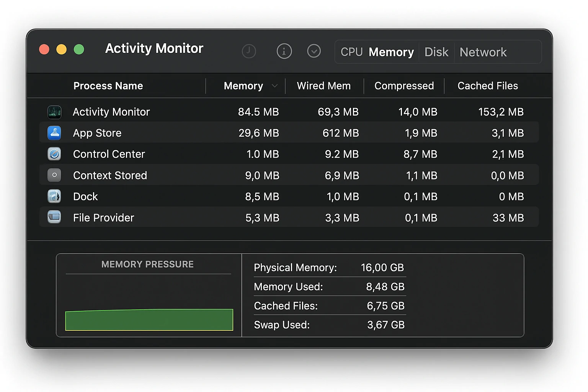This screenshot has width=588, height=392.
Task: Click the Control Center process icon
Action: click(54, 154)
